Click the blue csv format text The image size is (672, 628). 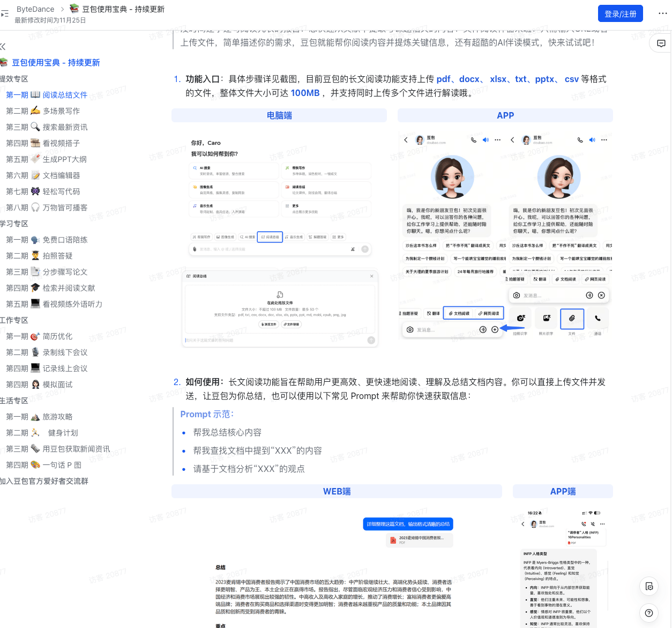click(x=572, y=79)
